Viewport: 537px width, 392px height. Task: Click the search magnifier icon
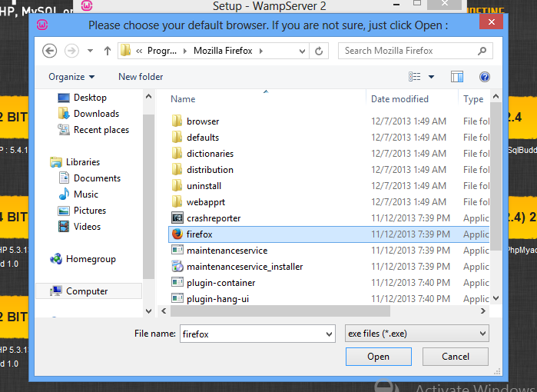(x=482, y=51)
